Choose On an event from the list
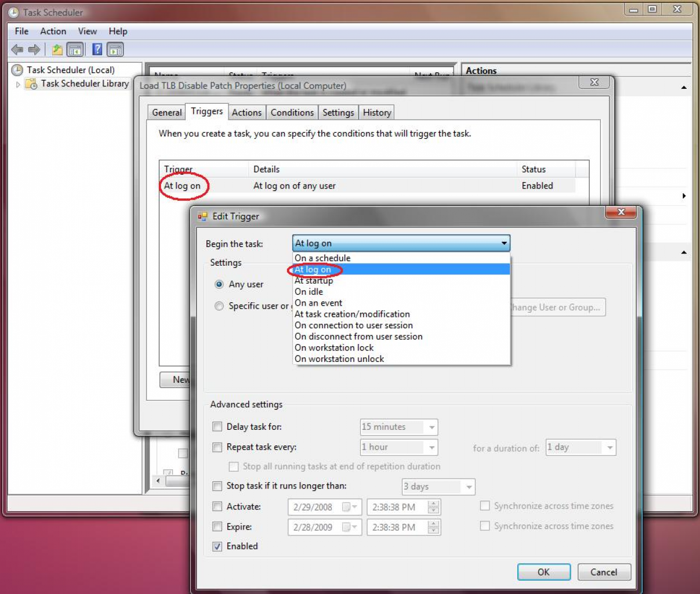 (x=401, y=303)
